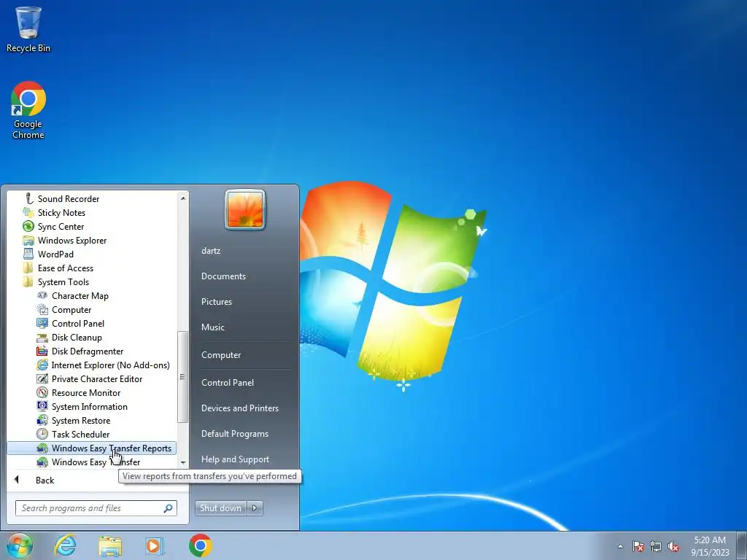Click the System Information icon
This screenshot has width=747, height=560.
(x=42, y=406)
